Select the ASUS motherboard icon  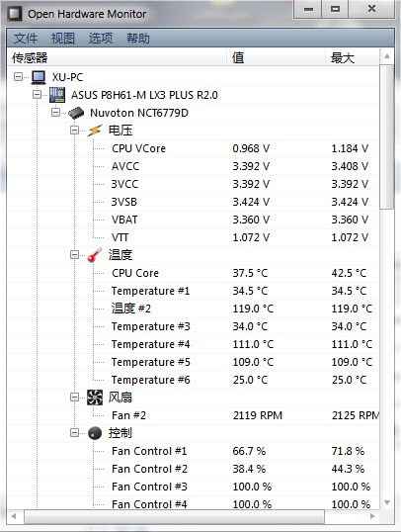[57, 95]
